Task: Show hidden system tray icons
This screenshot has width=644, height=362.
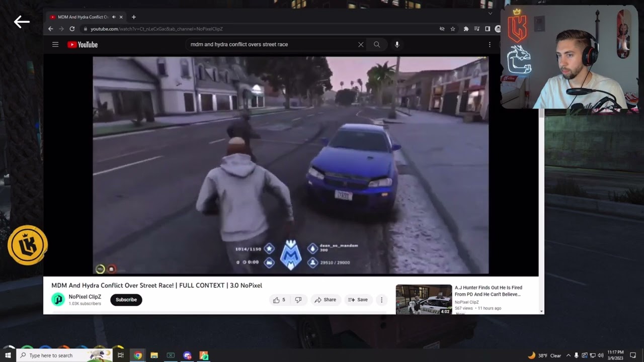Action: coord(569,355)
